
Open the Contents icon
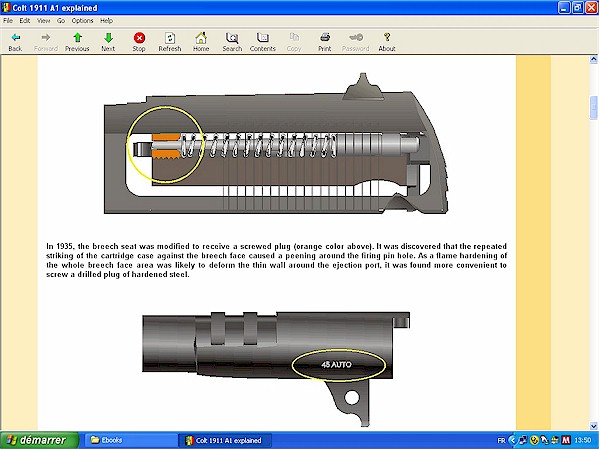click(x=262, y=38)
